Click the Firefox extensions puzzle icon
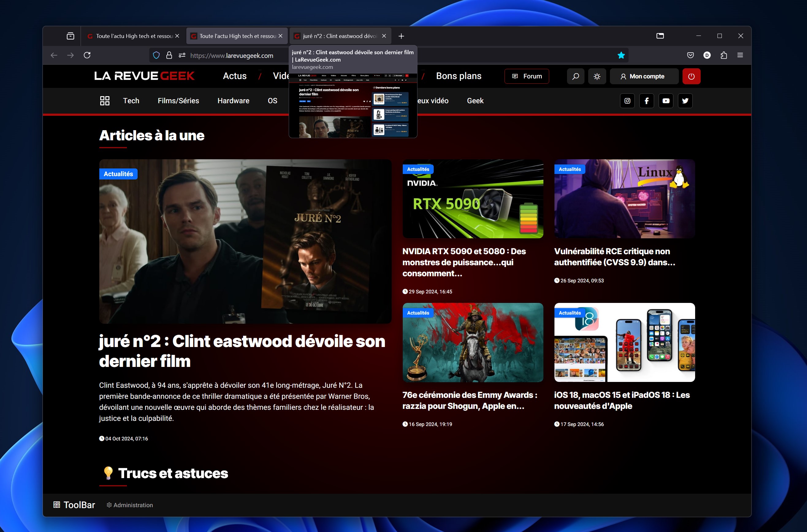Image resolution: width=807 pixels, height=532 pixels. pyautogui.click(x=724, y=55)
